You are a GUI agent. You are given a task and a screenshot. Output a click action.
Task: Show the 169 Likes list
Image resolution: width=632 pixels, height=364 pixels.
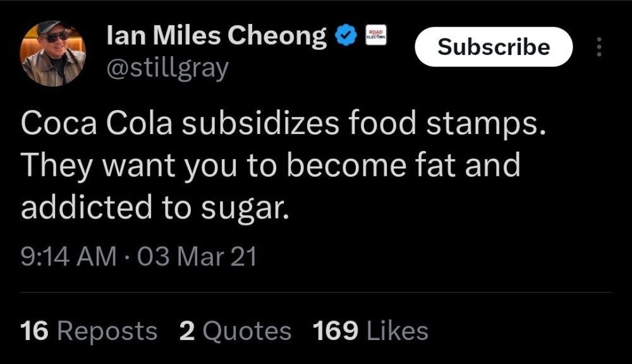(x=370, y=331)
